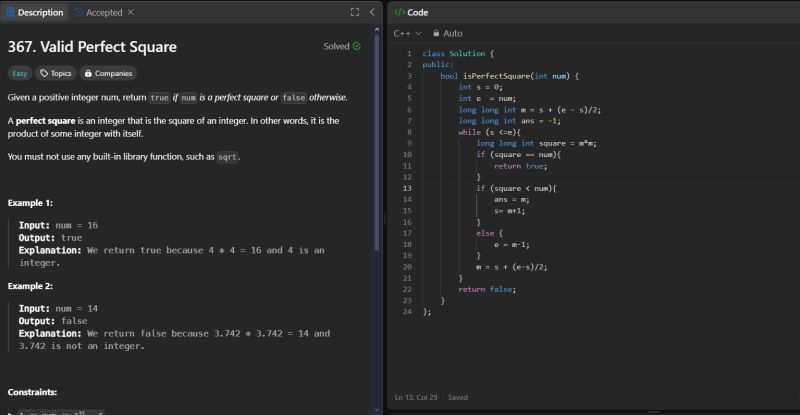This screenshot has height=415, width=800.
Task: Click the scroll-down arrow in description panel
Action: pos(377,408)
